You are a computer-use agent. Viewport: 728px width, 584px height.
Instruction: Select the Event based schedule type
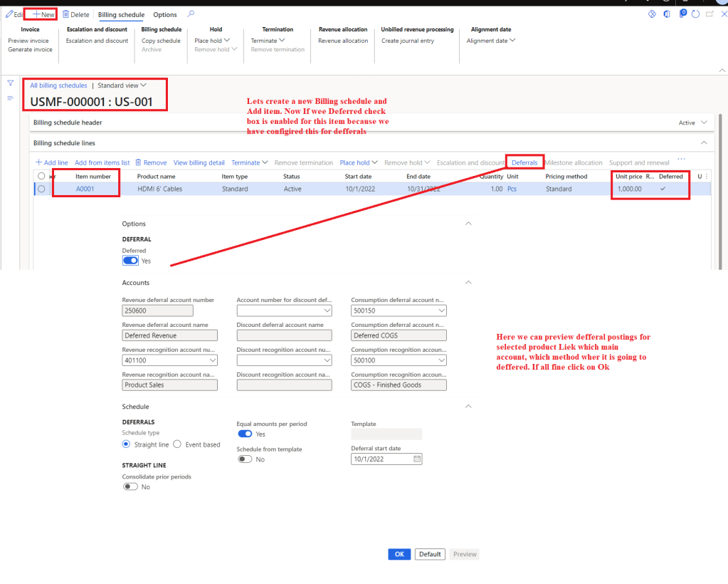pos(177,444)
